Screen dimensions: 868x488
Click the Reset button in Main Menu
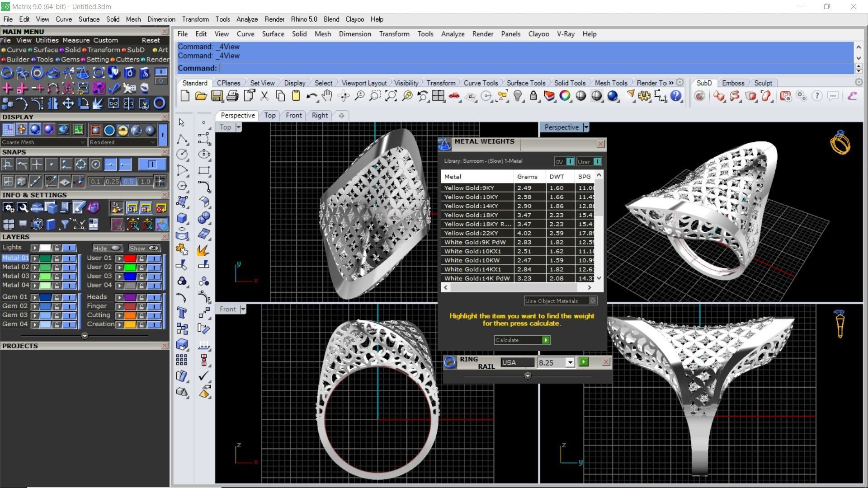(x=151, y=40)
